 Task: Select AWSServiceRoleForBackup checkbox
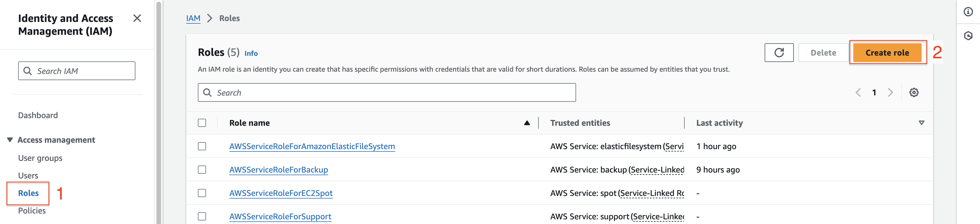point(202,170)
